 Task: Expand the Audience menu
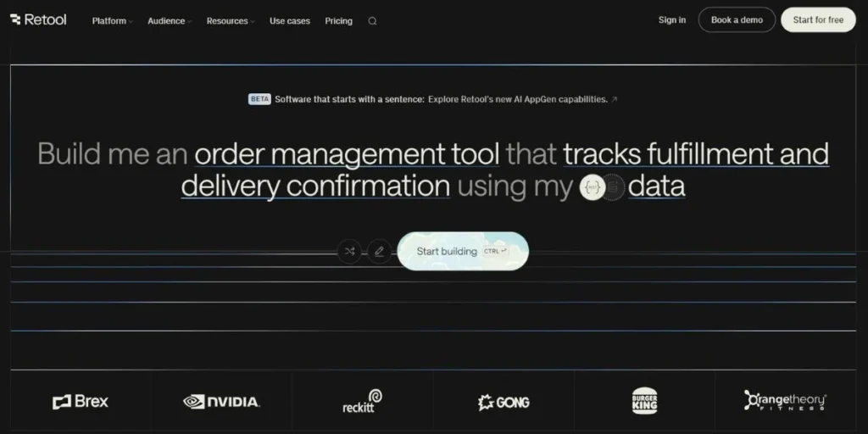170,21
